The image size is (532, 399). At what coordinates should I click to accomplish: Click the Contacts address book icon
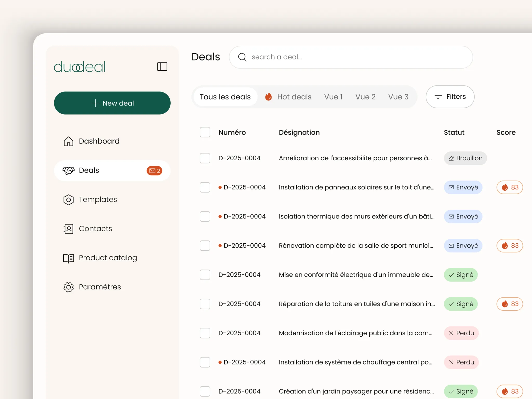pyautogui.click(x=68, y=229)
